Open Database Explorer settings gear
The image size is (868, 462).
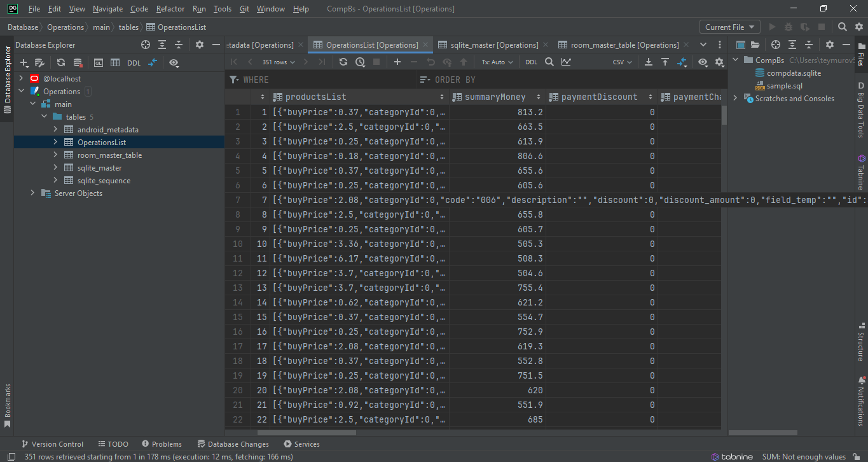(200, 45)
